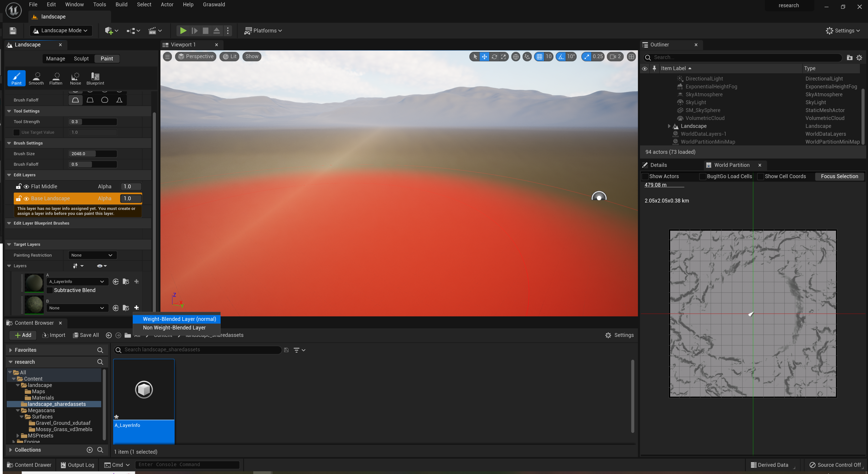The height and width of the screenshot is (474, 868).
Task: Toggle visibility of Flat Middle edit layer
Action: (x=26, y=186)
